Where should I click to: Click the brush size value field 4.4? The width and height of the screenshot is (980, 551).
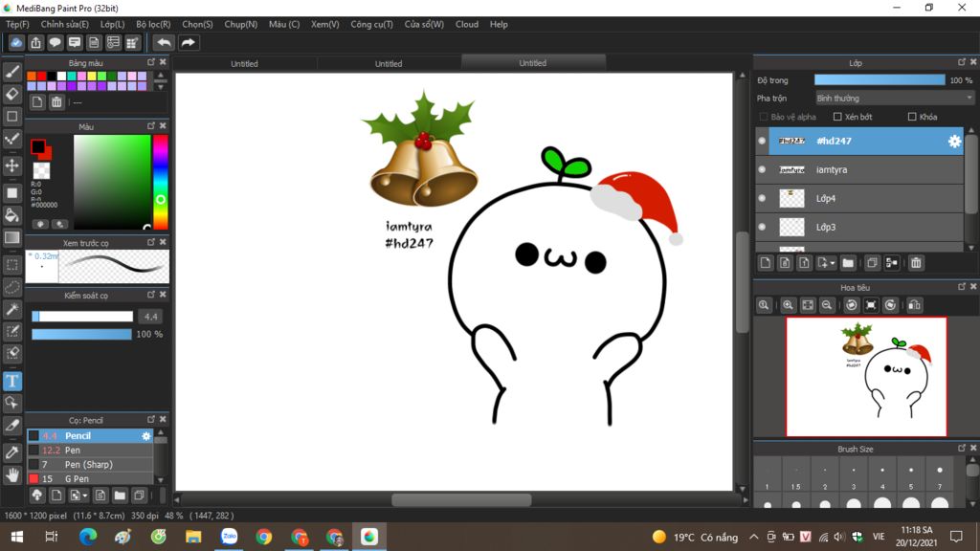150,316
